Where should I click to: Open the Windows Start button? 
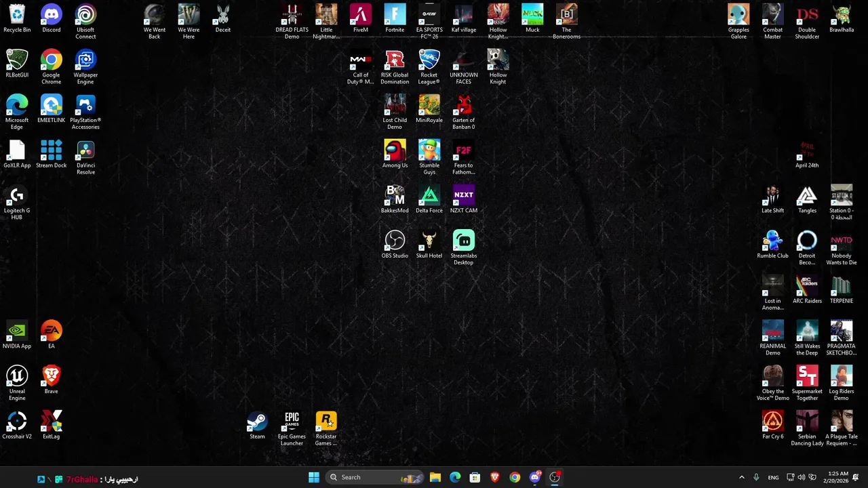[x=314, y=477]
